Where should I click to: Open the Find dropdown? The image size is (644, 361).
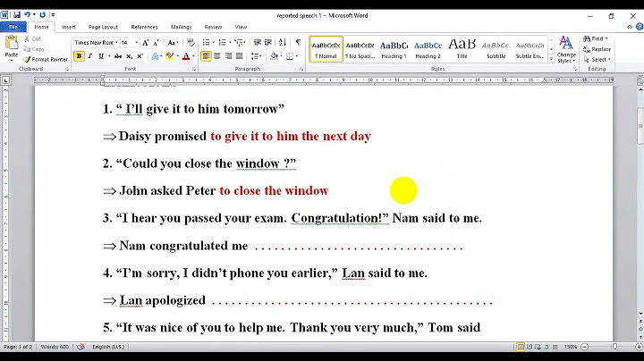[x=606, y=38]
